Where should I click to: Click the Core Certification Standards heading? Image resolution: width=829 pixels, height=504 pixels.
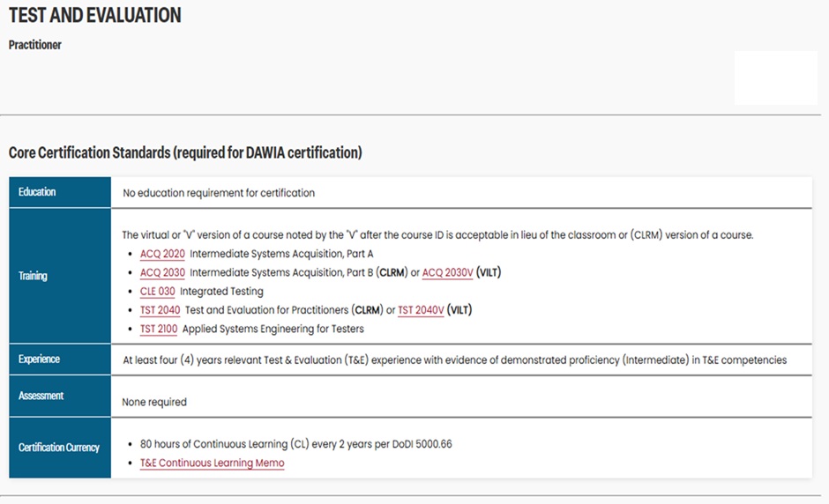point(185,152)
